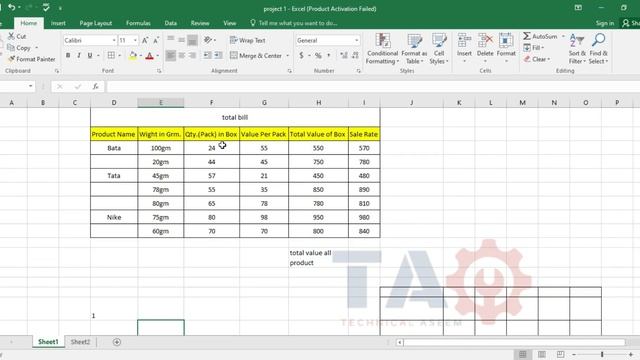Image resolution: width=640 pixels, height=360 pixels.
Task: Switch to the Review tab
Action: pyautogui.click(x=200, y=23)
